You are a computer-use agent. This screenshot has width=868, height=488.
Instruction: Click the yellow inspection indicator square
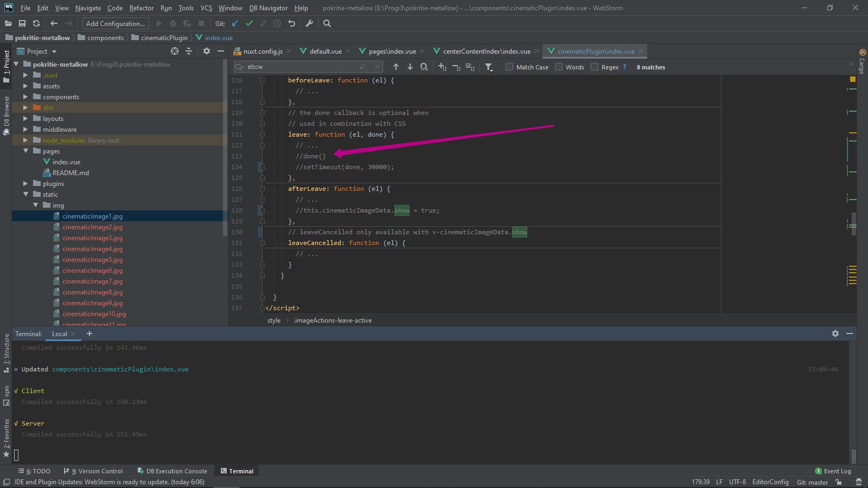pyautogui.click(x=852, y=79)
